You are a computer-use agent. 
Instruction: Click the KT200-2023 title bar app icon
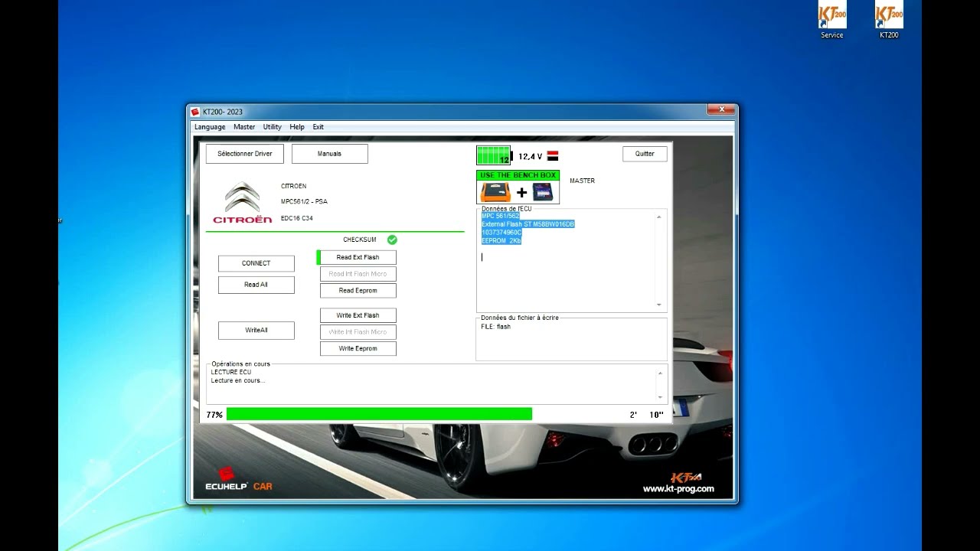(x=195, y=112)
